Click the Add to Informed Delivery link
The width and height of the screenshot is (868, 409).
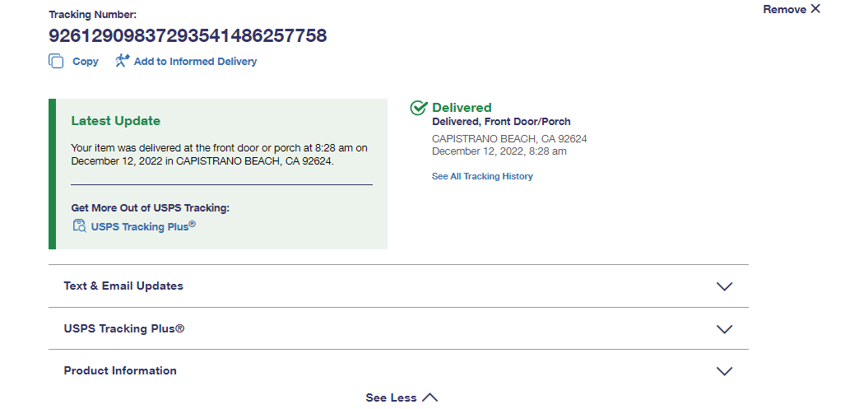coord(195,62)
